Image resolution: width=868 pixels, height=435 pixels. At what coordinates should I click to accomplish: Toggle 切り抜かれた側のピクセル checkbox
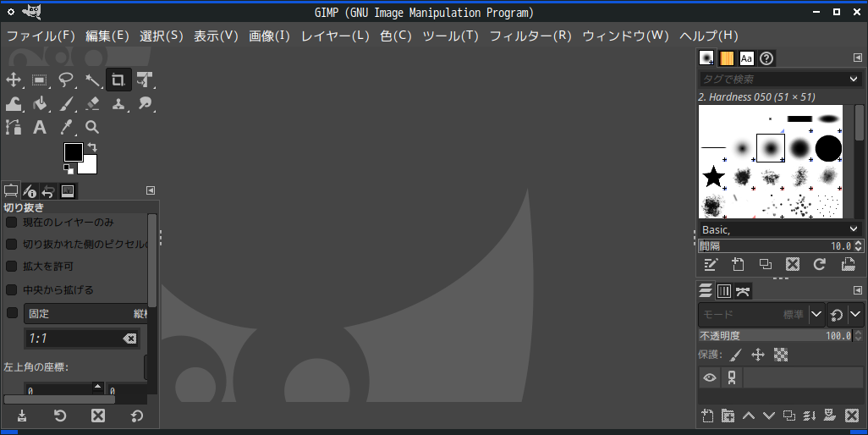(11, 244)
